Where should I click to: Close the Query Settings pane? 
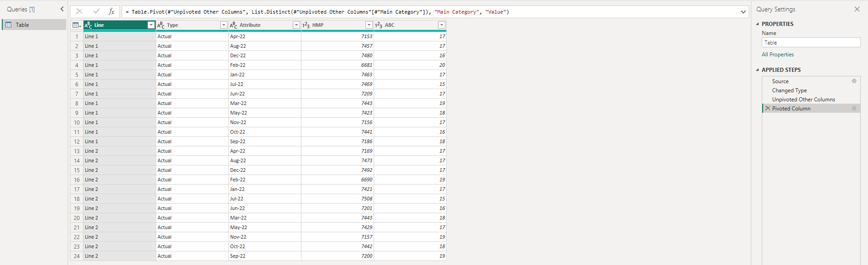tap(857, 9)
